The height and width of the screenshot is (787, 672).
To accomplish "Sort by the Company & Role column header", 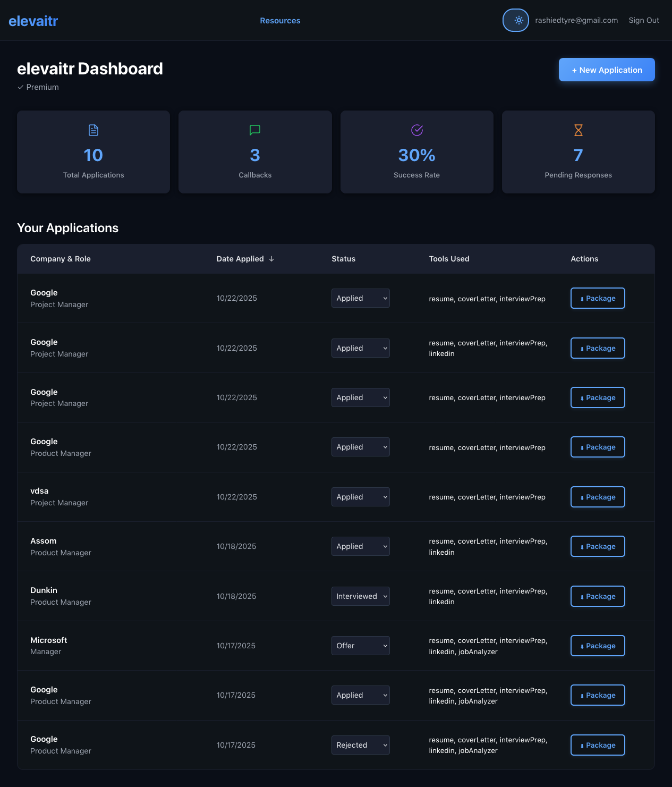I will tap(61, 259).
